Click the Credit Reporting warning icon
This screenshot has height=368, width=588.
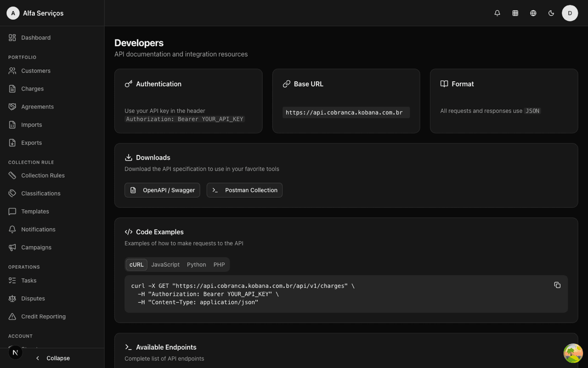[x=12, y=316]
